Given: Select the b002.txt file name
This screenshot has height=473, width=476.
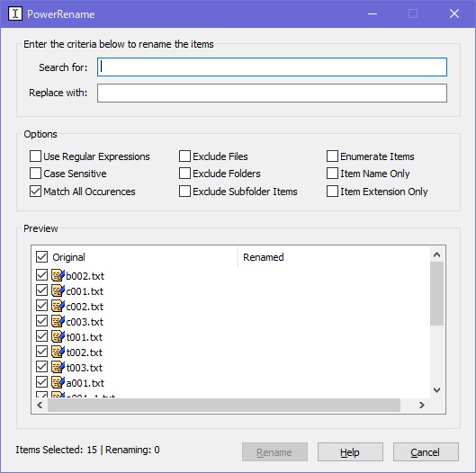Looking at the screenshot, I should (x=85, y=276).
